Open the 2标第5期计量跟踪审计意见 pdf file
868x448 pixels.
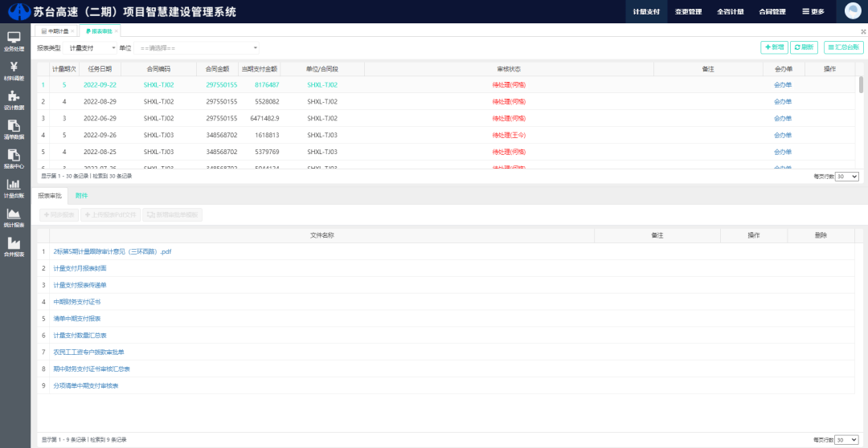[x=113, y=251]
